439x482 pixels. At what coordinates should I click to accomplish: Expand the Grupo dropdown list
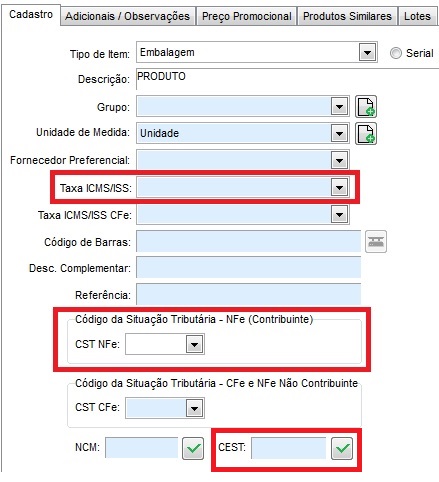pyautogui.click(x=339, y=107)
